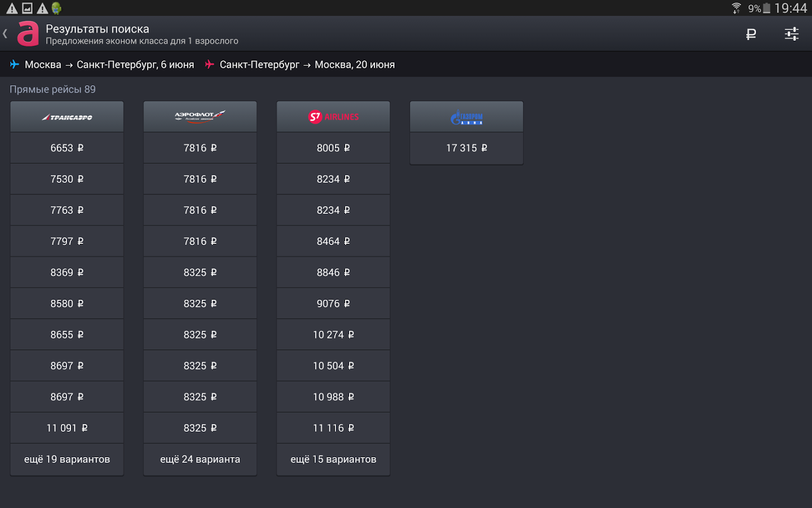Select the Transaero airline logo

click(67, 117)
